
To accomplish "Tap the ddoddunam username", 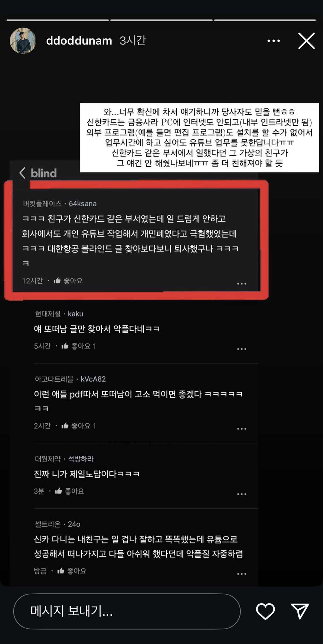I will 79,41.
